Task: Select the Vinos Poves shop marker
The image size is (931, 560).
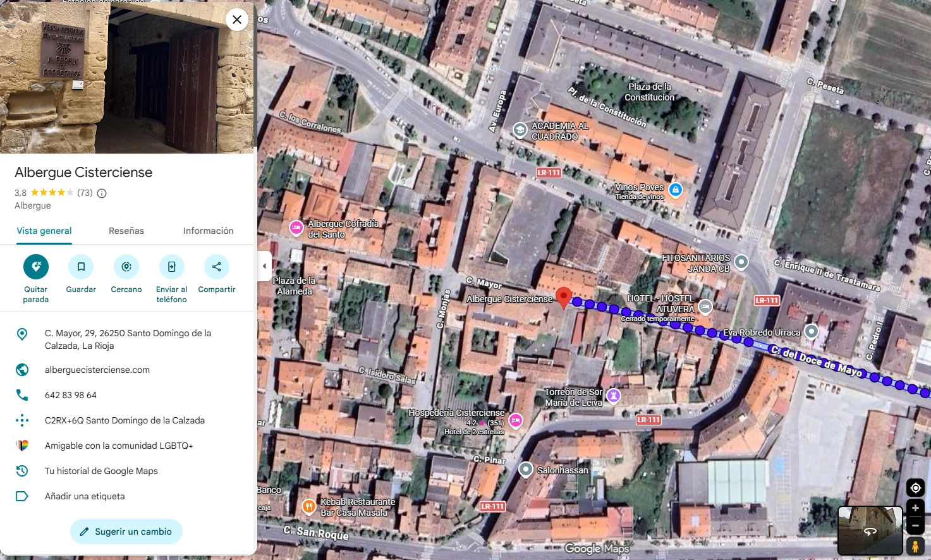Action: [675, 190]
